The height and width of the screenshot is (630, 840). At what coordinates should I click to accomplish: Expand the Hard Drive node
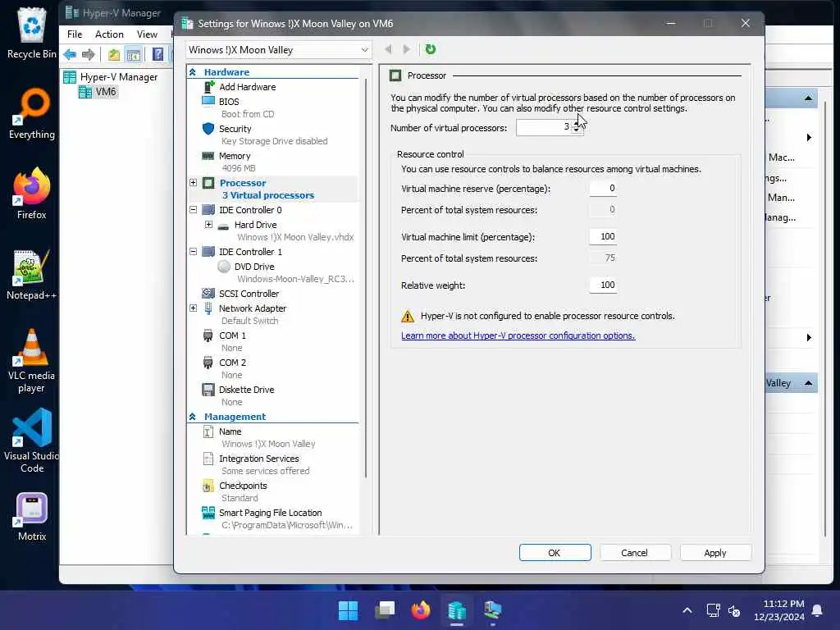pyautogui.click(x=209, y=225)
